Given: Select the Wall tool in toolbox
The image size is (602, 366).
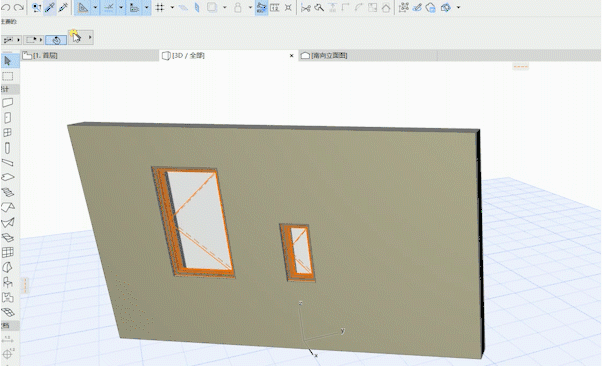Looking at the screenshot, I should pyautogui.click(x=8, y=103).
